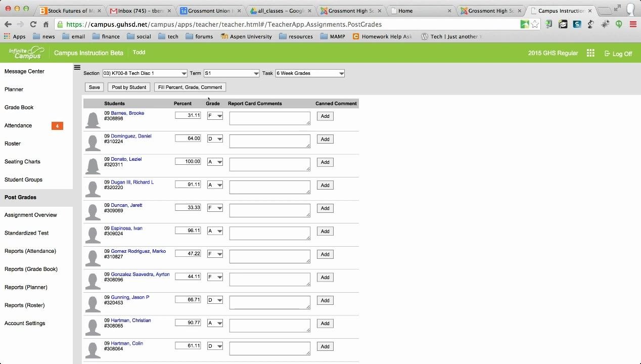The height and width of the screenshot is (364, 641).
Task: Click Leziel Donato student avatar
Action: coord(93,166)
